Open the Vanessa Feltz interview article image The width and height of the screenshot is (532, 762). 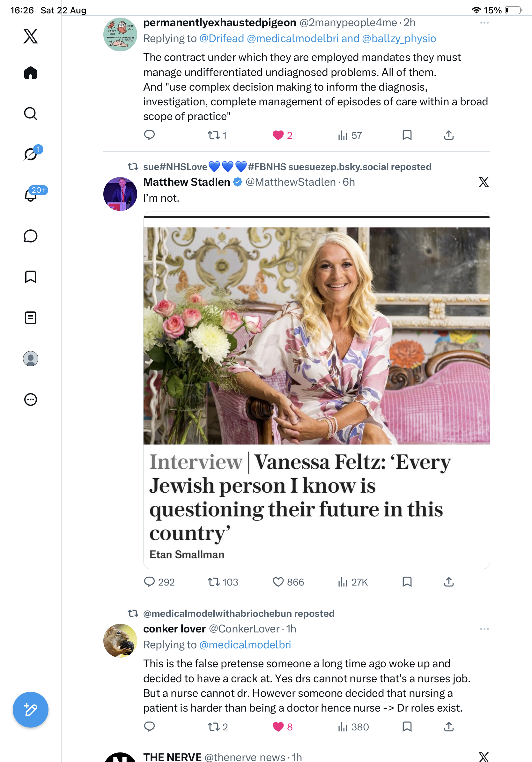316,336
